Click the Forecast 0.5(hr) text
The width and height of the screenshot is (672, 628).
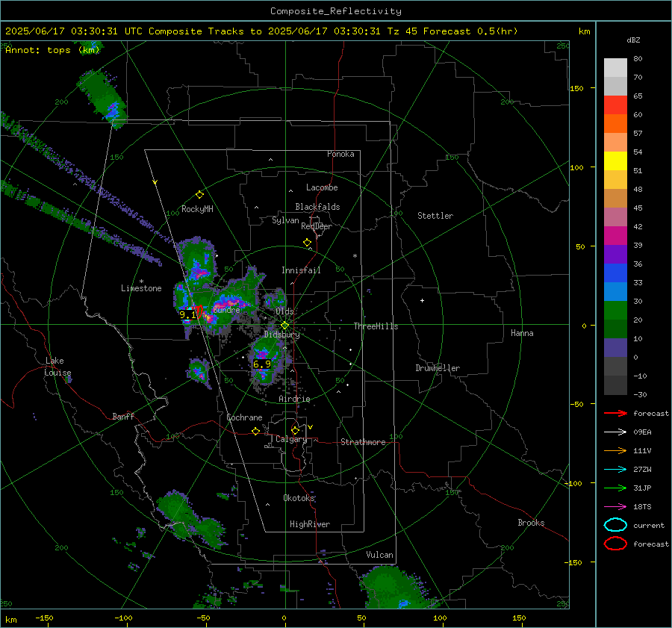[470, 31]
